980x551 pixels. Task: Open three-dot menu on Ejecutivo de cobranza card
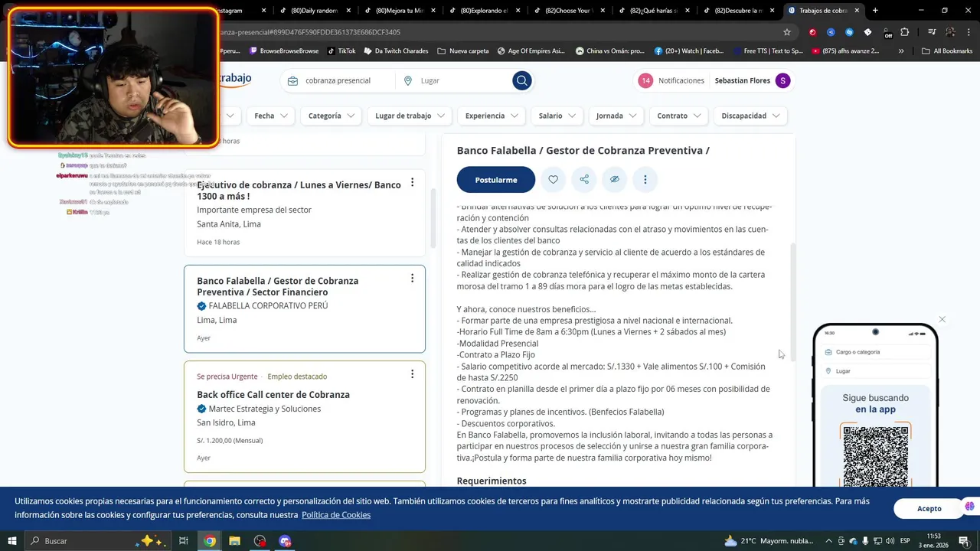412,182
